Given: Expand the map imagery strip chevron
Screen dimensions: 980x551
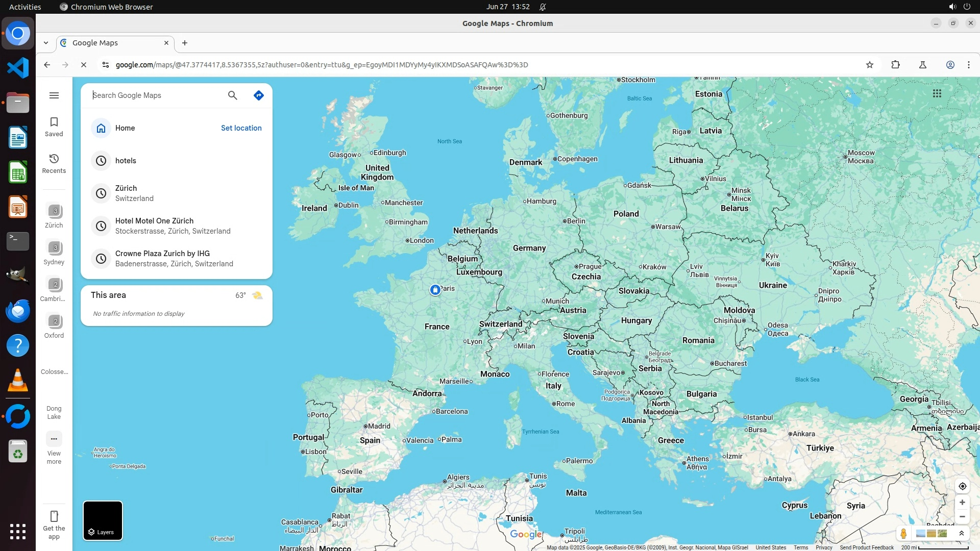Looking at the screenshot, I should click(962, 534).
